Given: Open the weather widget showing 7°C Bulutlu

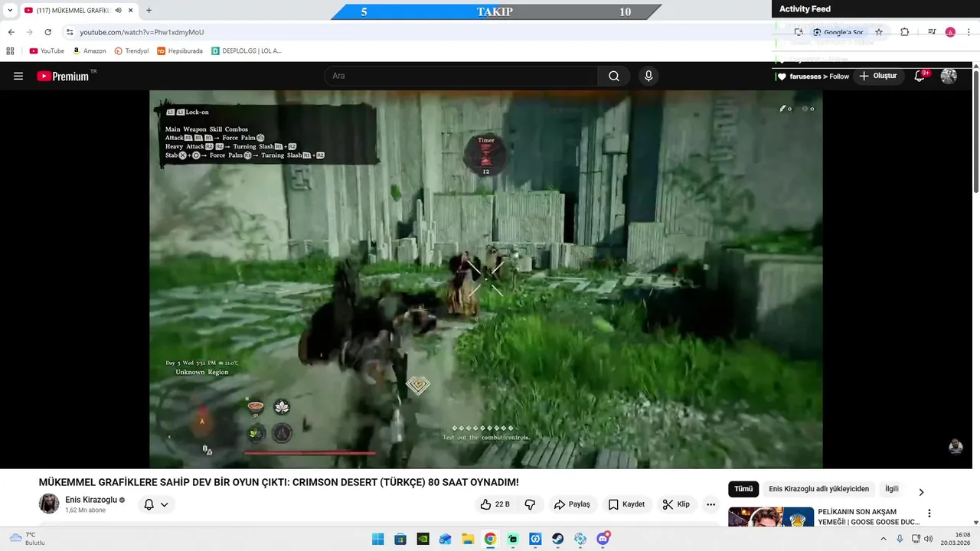Looking at the screenshot, I should 27,539.
